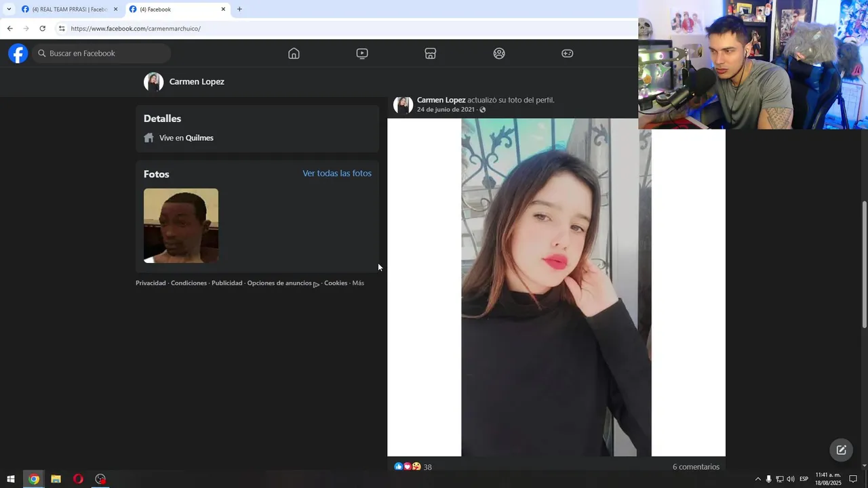Open the Gaming icon in the navigation bar

568,54
